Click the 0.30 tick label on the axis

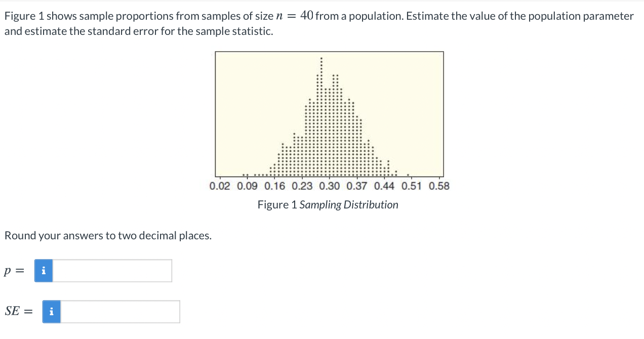[330, 186]
